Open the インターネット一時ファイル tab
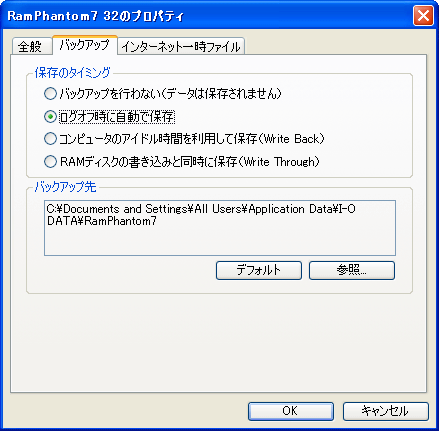This screenshot has height=431, width=439. point(181,46)
